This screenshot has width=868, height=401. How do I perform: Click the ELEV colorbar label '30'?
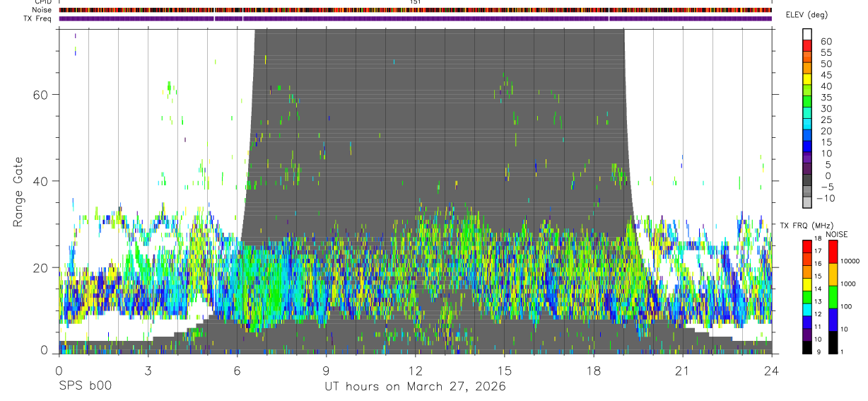[x=826, y=108]
